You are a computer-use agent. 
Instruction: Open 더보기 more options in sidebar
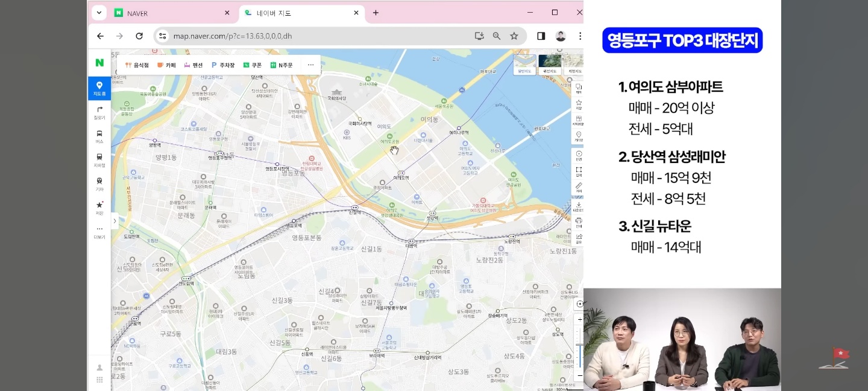click(99, 232)
